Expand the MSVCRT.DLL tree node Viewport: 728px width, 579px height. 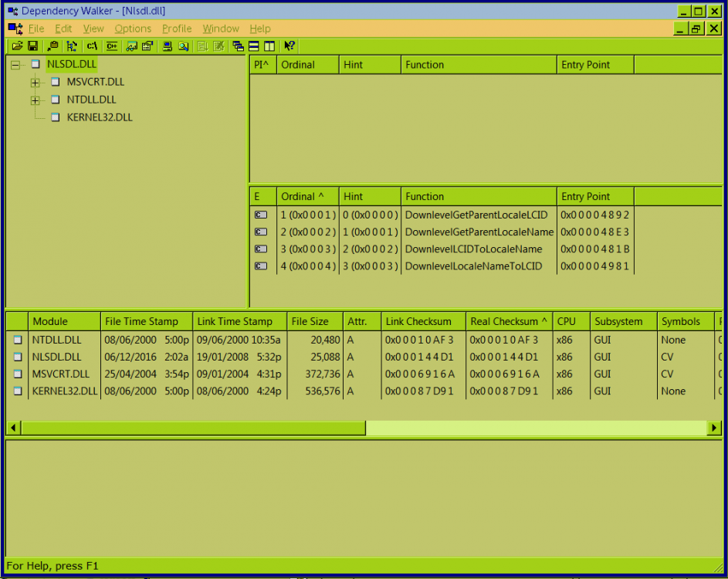click(36, 83)
